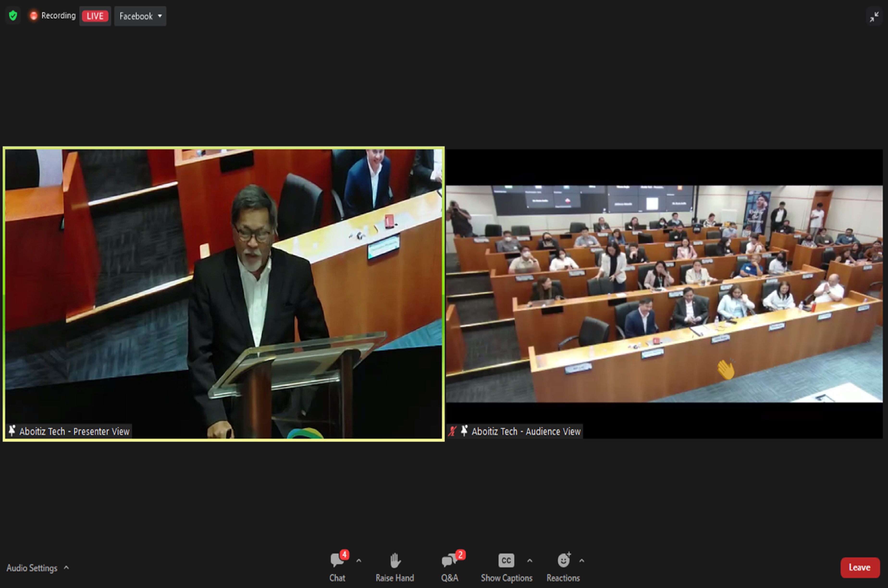This screenshot has height=588, width=888.
Task: Click pin icon on Presenter View label
Action: click(12, 431)
